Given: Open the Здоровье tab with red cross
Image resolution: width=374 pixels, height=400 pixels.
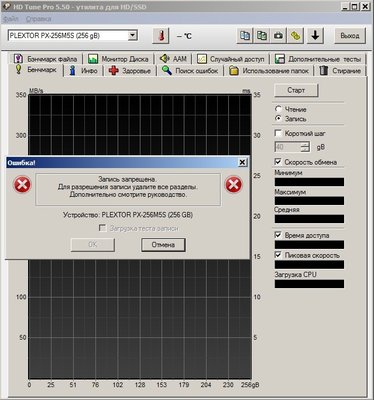Looking at the screenshot, I should (x=130, y=71).
